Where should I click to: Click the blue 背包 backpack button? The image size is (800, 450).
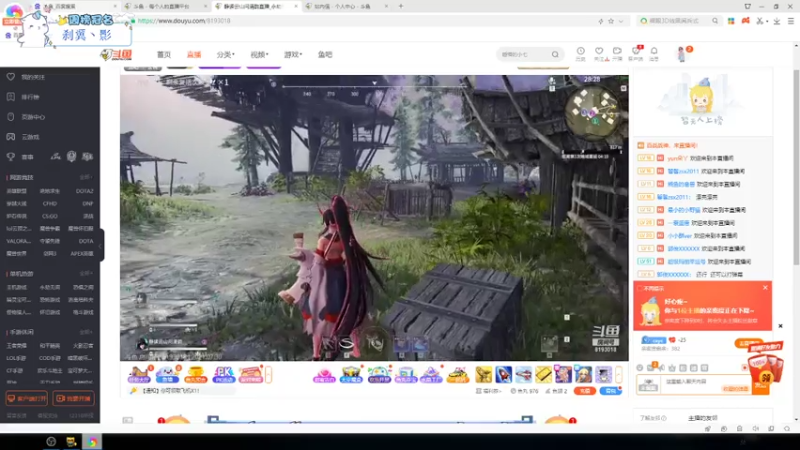(611, 391)
